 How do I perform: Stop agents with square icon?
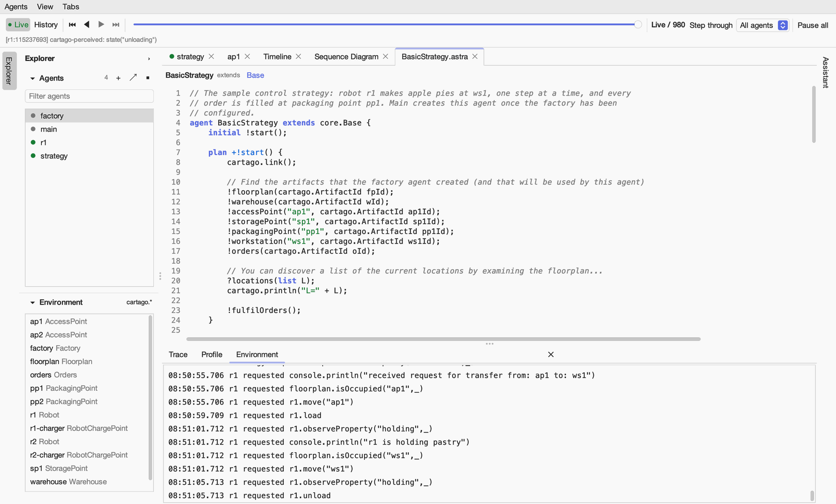pos(148,78)
